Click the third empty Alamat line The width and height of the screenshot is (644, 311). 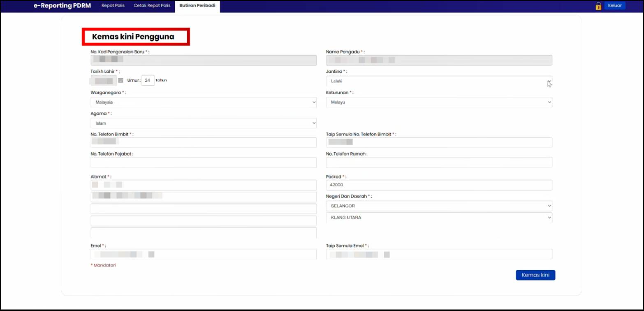tap(204, 209)
